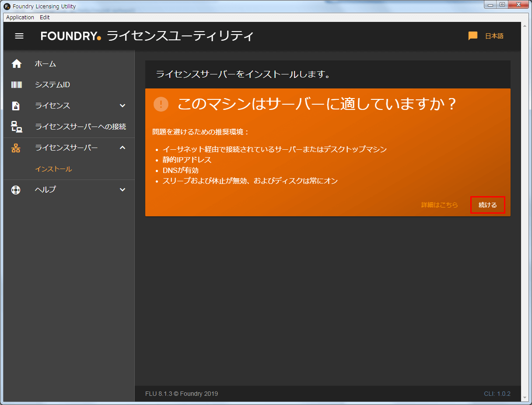Click the ライセンスサーバーをインストールします heading
Image resolution: width=532 pixels, height=405 pixels.
[243, 74]
